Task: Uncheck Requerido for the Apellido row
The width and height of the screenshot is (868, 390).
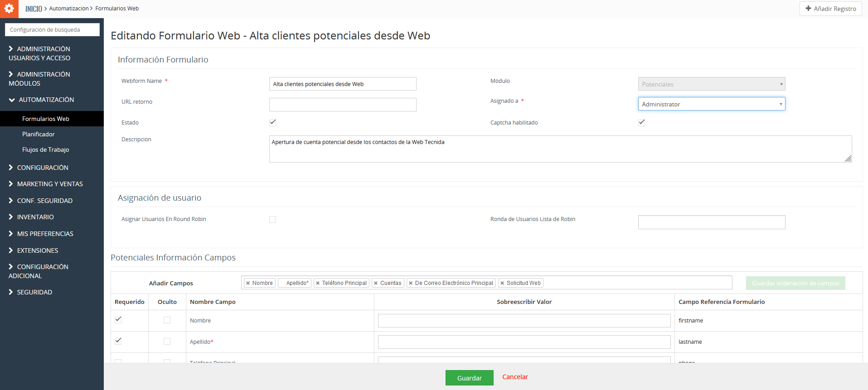Action: 118,341
